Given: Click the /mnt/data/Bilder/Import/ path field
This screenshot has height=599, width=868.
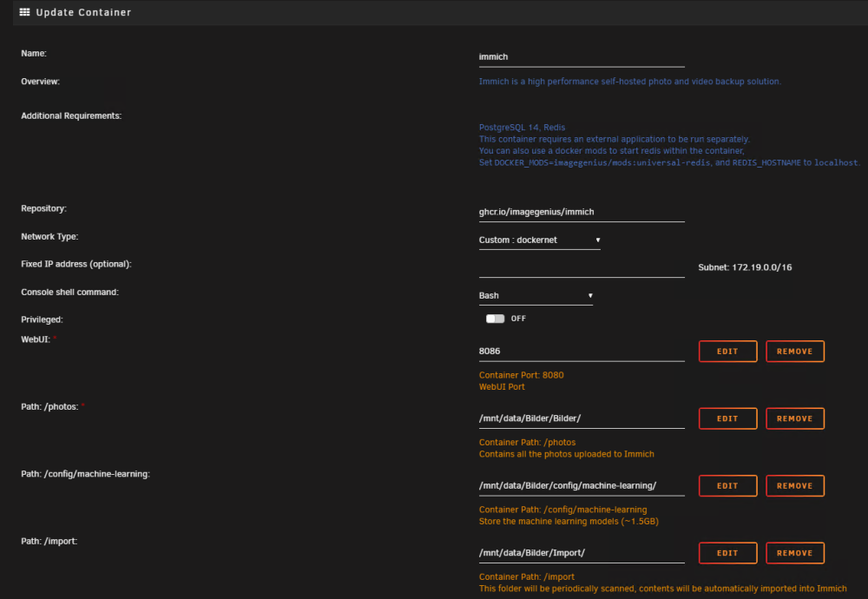Looking at the screenshot, I should [582, 553].
